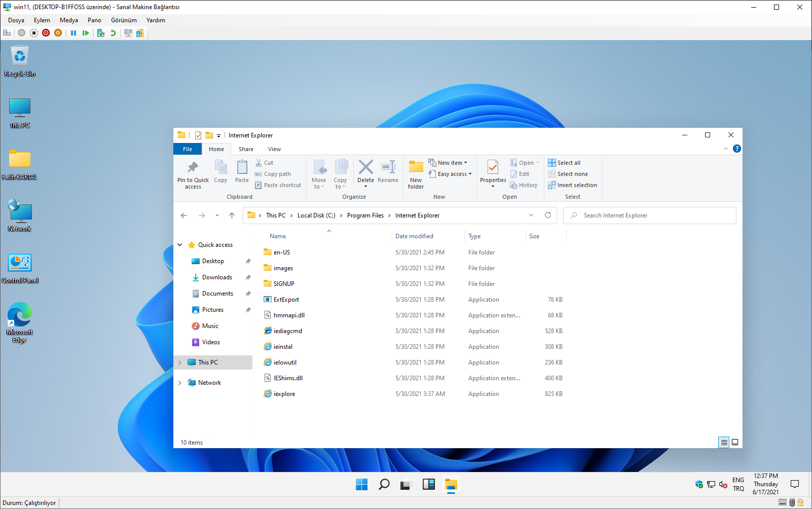812x509 pixels.
Task: Click Select all in the ribbon
Action: point(564,163)
